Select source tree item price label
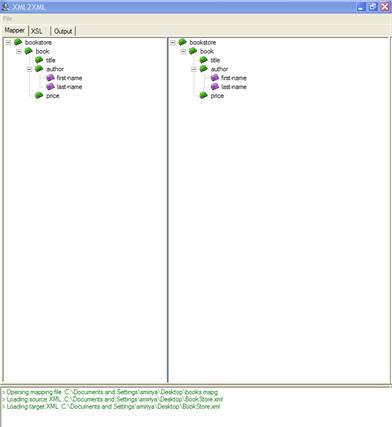392x427 pixels. [53, 96]
